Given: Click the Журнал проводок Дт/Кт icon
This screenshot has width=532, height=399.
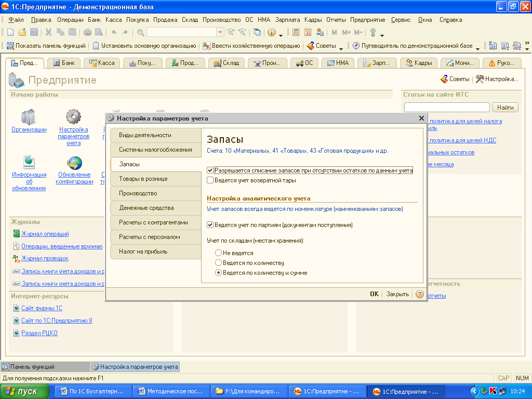Looking at the screenshot, I should pyautogui.click(x=16, y=259).
